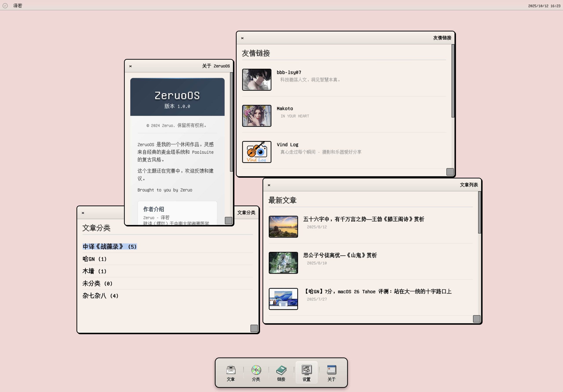Click the Vind Log camera-violin logo

256,152
